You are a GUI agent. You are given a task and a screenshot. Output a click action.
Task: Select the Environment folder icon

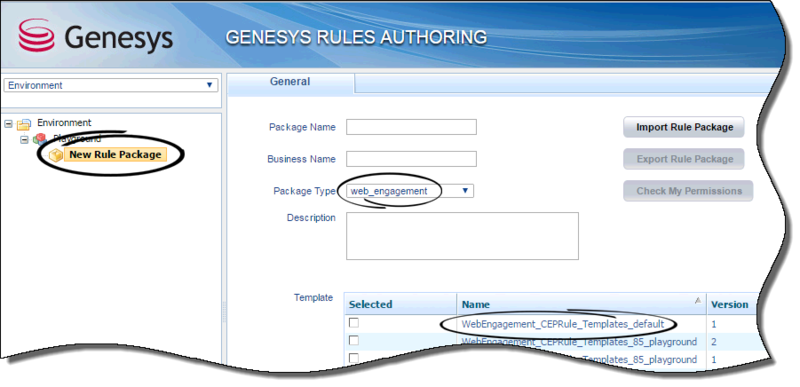23,124
